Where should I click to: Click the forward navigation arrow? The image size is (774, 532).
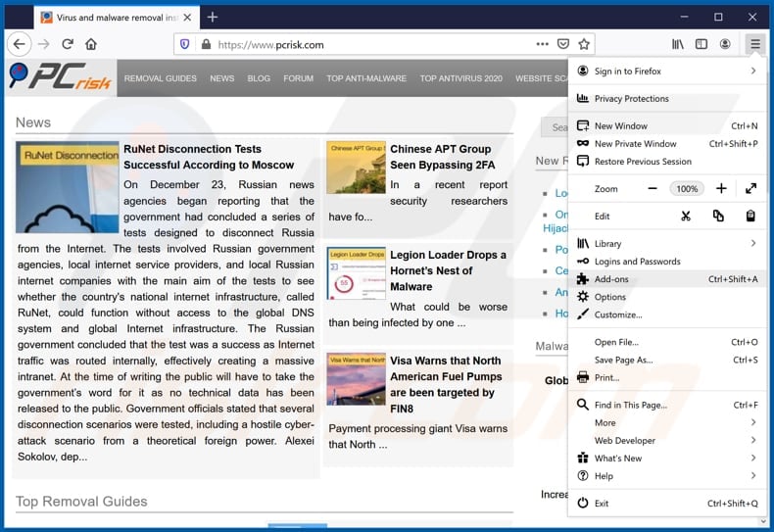[x=44, y=44]
